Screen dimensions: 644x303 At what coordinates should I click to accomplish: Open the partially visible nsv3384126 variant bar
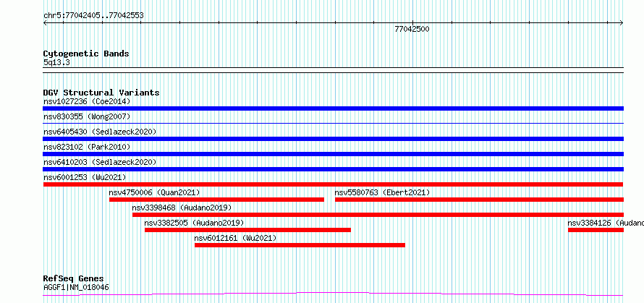pyautogui.click(x=596, y=230)
